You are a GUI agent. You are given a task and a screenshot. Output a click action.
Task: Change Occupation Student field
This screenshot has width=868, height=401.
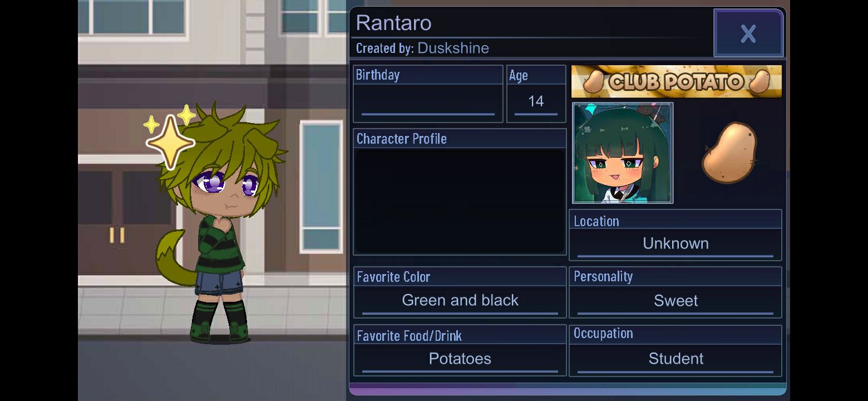pos(675,359)
